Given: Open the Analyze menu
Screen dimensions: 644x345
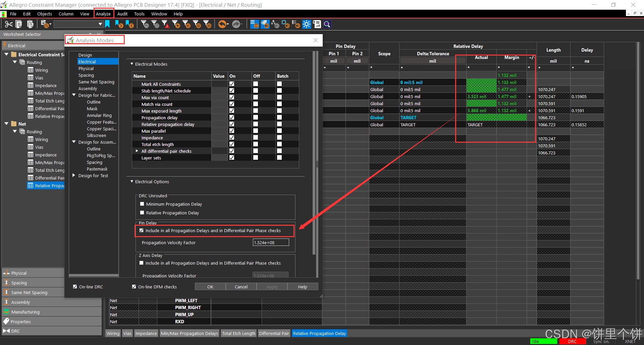Looking at the screenshot, I should 103,14.
